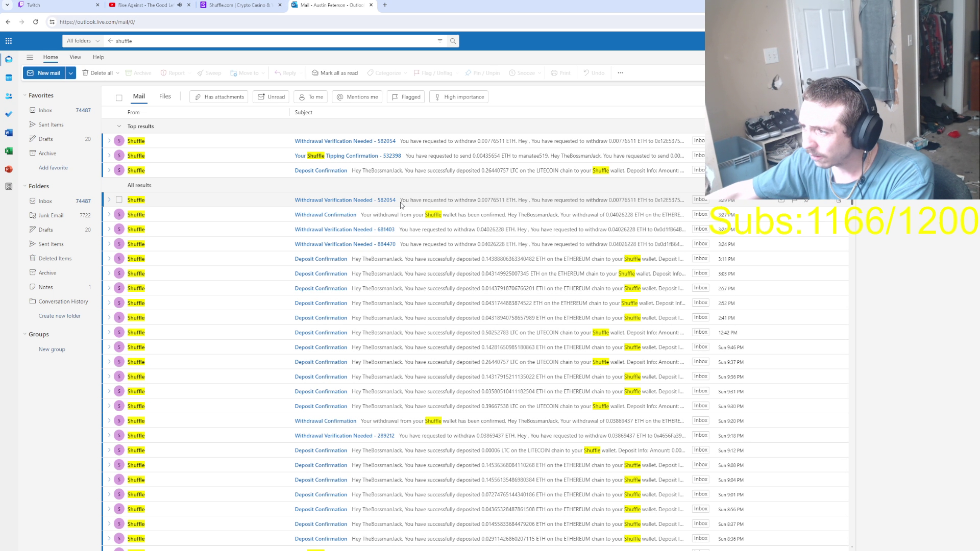Collapse Groups section
Viewport: 980px width, 551px height.
click(24, 334)
